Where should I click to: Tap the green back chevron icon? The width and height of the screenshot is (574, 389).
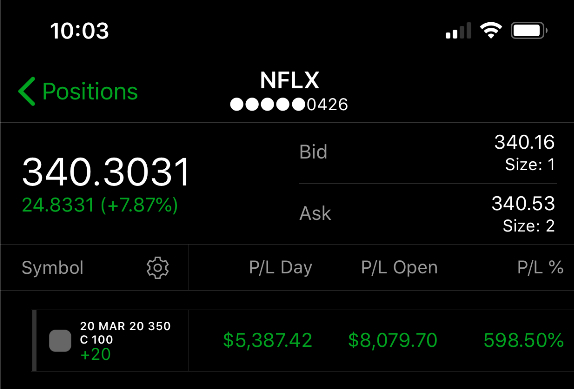[27, 91]
